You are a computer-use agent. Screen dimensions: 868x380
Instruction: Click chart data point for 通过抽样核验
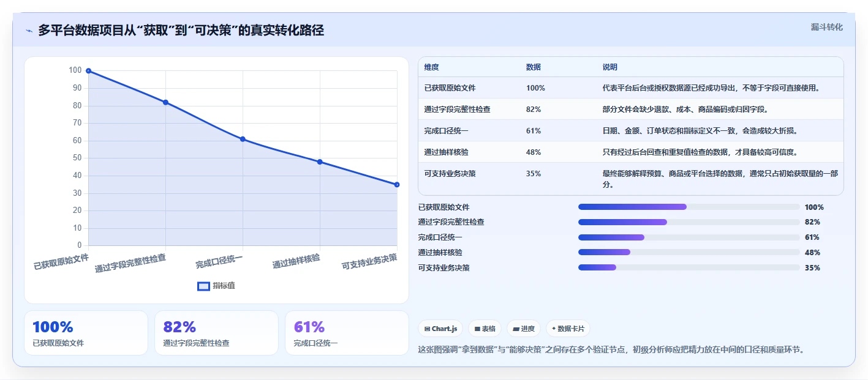(320, 162)
